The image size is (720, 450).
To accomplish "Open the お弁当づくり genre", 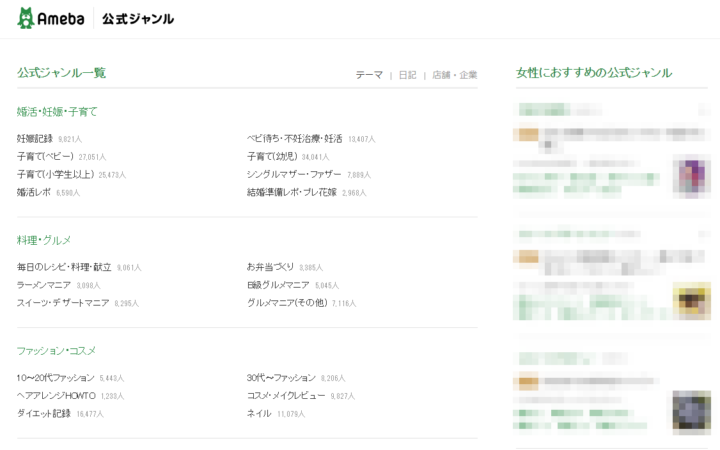I will (270, 267).
